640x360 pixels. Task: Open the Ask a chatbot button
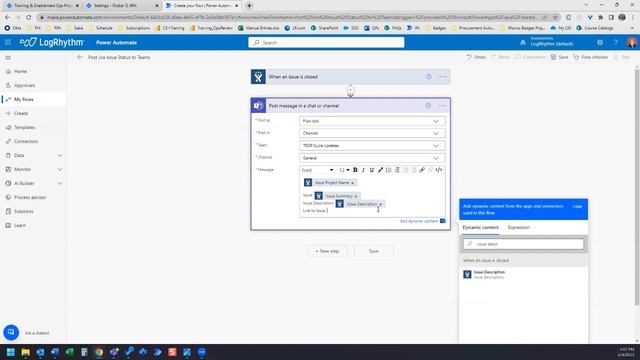(x=11, y=332)
